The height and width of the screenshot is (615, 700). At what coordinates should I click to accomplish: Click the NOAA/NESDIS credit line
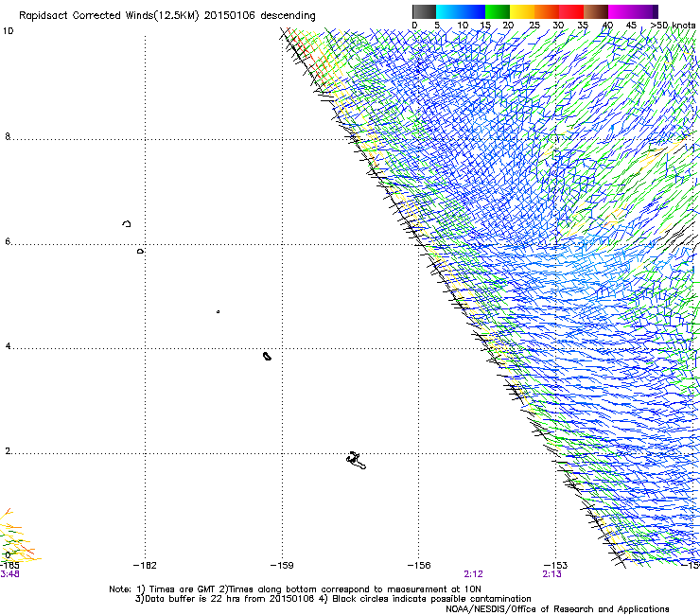point(557,609)
